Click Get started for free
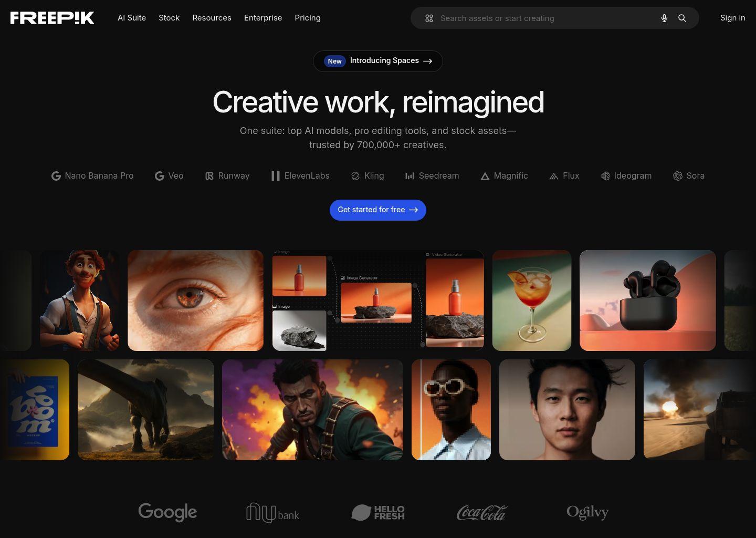The height and width of the screenshot is (538, 756). pos(377,210)
